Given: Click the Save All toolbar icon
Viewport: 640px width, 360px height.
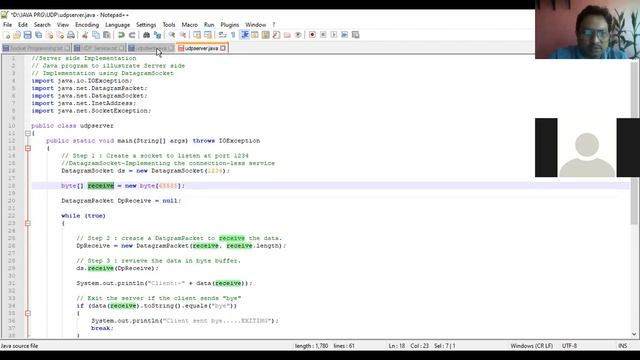Looking at the screenshot, I should [39, 35].
